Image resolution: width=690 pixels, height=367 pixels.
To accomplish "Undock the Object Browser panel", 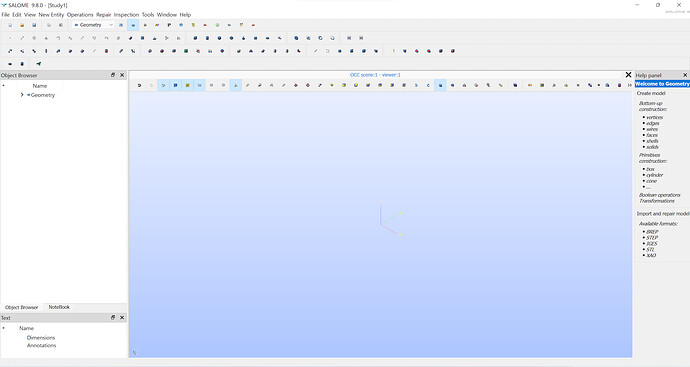I will point(113,75).
